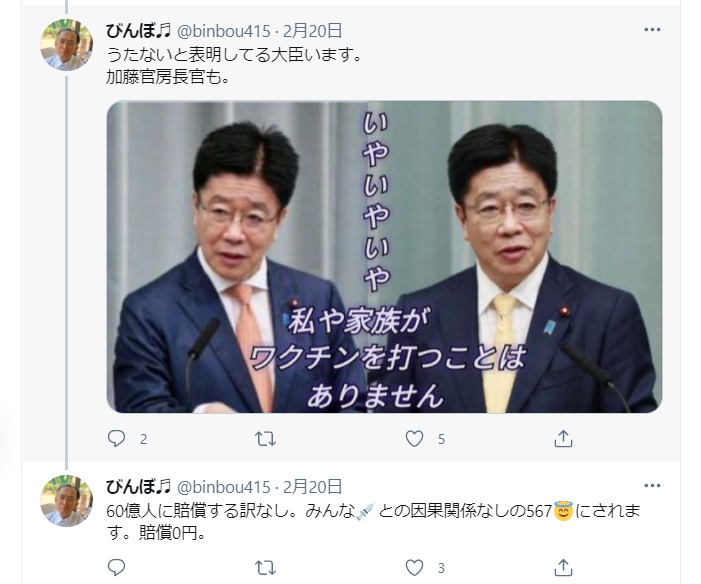Retweet the first tweet about ministers

(265, 439)
